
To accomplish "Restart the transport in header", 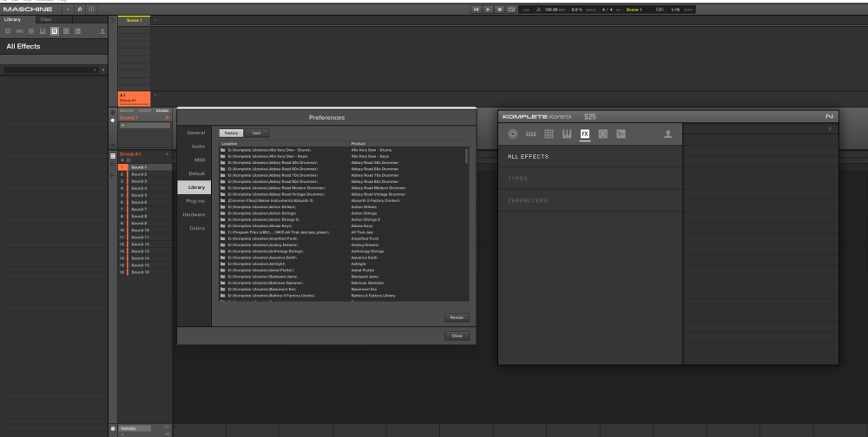I will (x=476, y=10).
